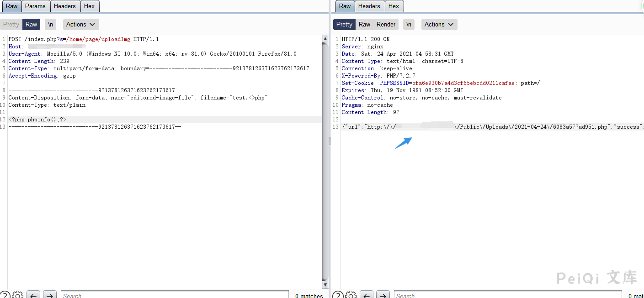Click the Host header line in request
644x298 pixels.
47,47
